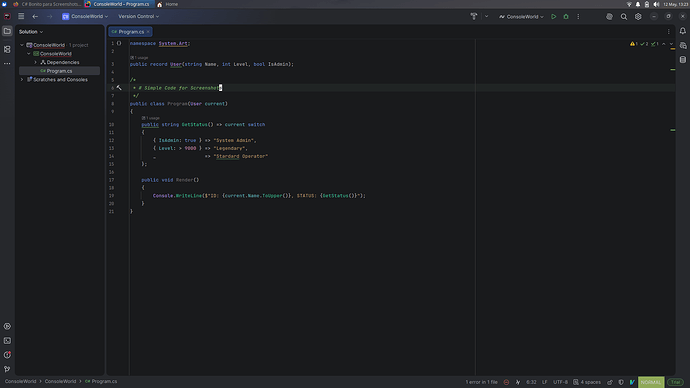The height and width of the screenshot is (388, 690).
Task: Open the Solution view dropdown
Action: point(31,32)
